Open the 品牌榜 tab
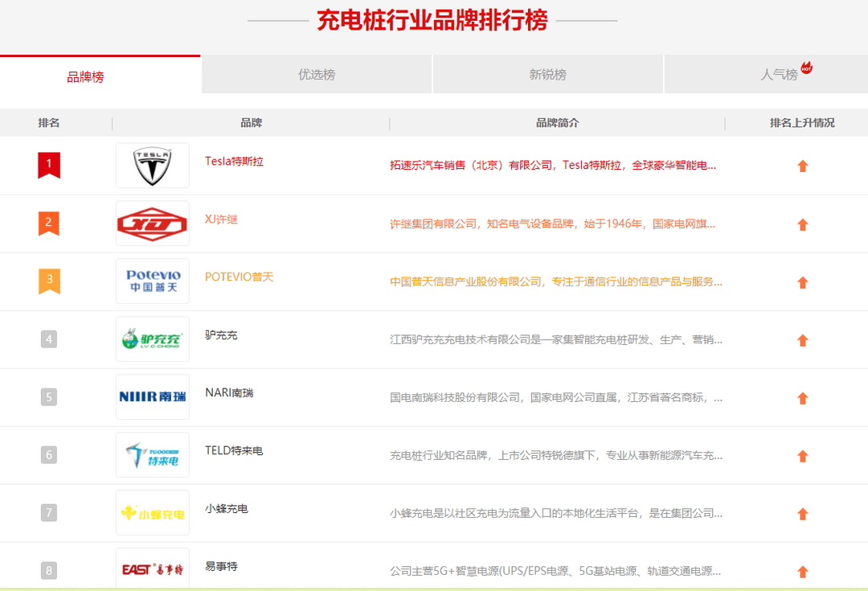Image resolution: width=868 pixels, height=591 pixels. 100,75
